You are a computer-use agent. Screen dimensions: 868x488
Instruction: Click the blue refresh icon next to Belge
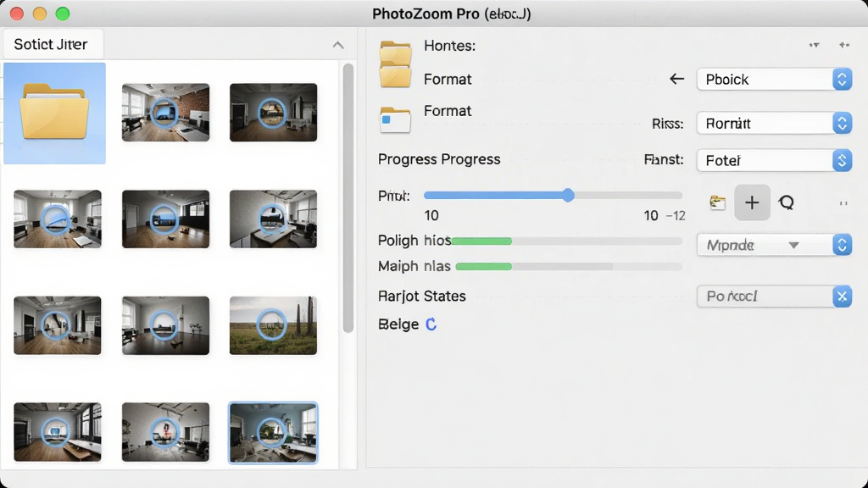(x=431, y=324)
